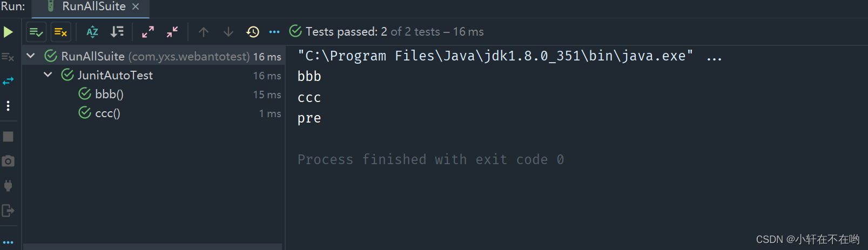Image resolution: width=868 pixels, height=250 pixels.
Task: Go to next failed test arrow
Action: pos(228,32)
